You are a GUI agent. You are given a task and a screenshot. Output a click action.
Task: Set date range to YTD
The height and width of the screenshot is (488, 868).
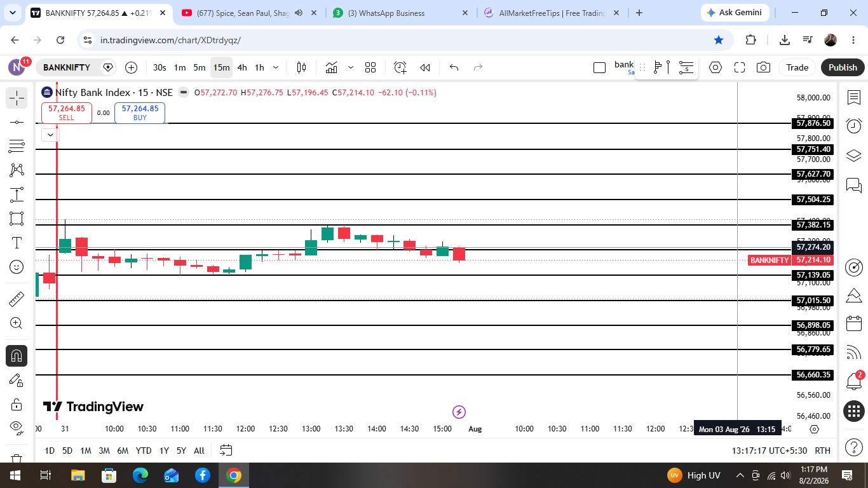[144, 451]
